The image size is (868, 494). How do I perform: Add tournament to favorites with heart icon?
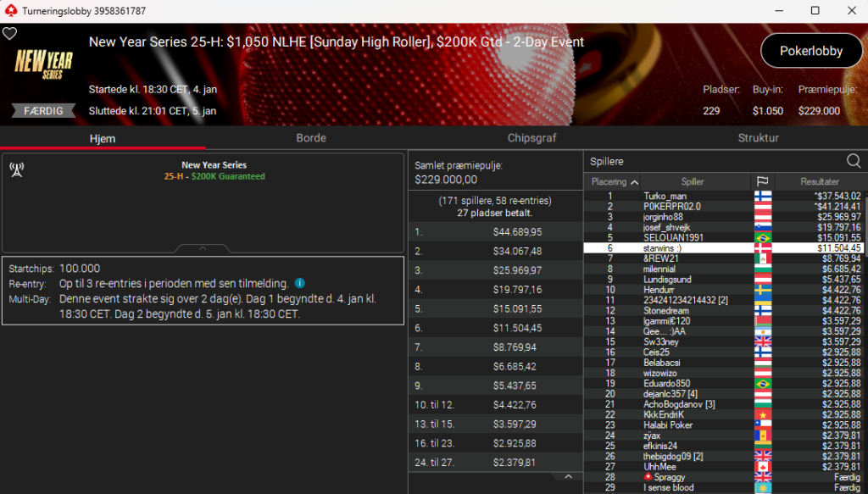point(9,34)
